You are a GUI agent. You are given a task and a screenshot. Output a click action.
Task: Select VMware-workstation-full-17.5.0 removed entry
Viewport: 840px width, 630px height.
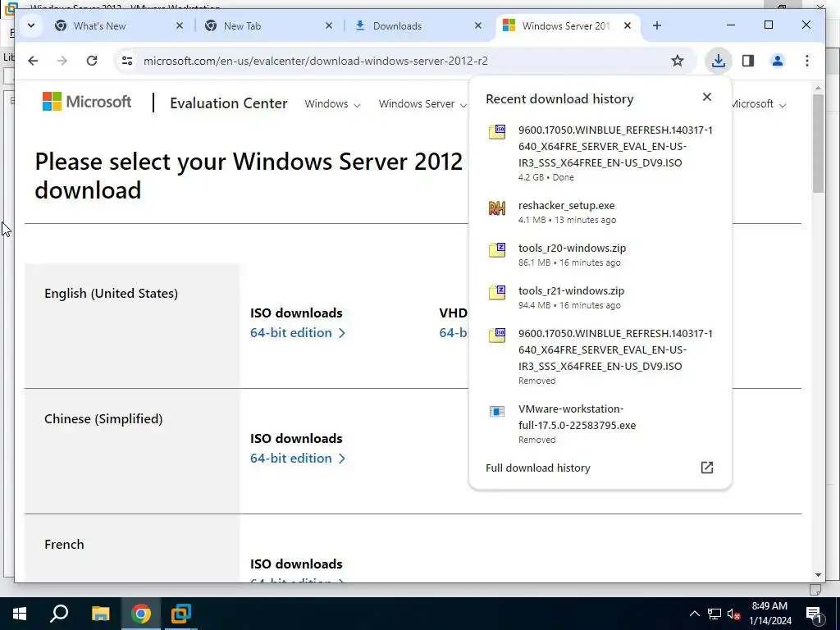pyautogui.click(x=600, y=424)
